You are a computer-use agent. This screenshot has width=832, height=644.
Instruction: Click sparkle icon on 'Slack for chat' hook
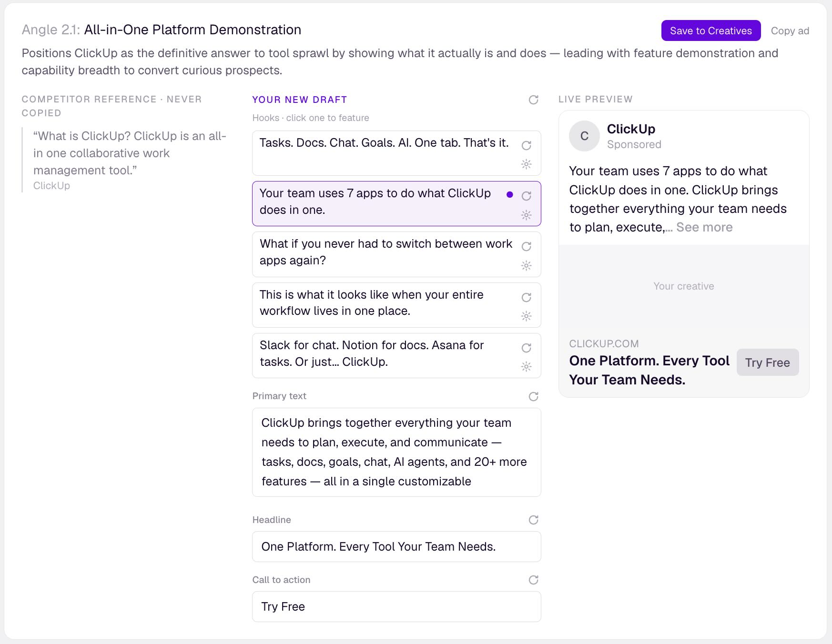(527, 366)
